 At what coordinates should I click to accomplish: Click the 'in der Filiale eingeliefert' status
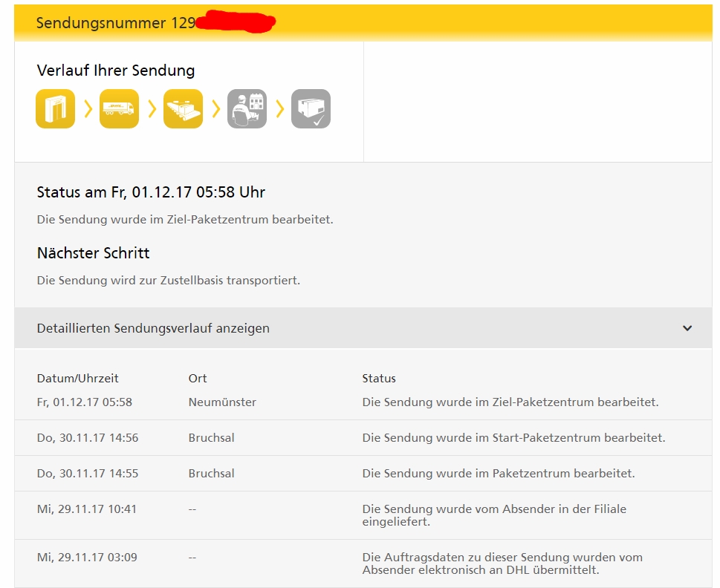point(494,515)
